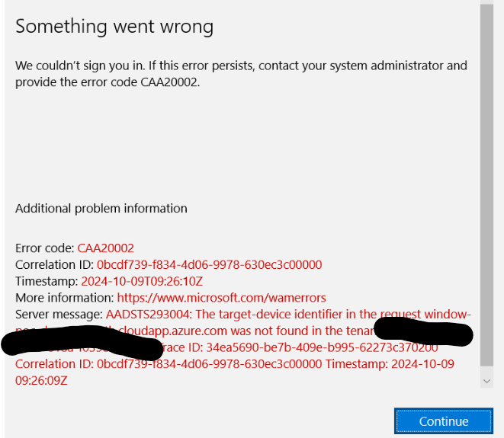The image size is (504, 438).
Task: Click the 'Server message:' label
Action: point(59,315)
